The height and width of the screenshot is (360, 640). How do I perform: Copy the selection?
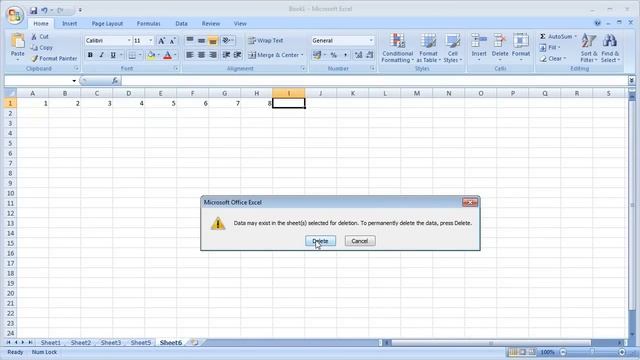pos(42,48)
